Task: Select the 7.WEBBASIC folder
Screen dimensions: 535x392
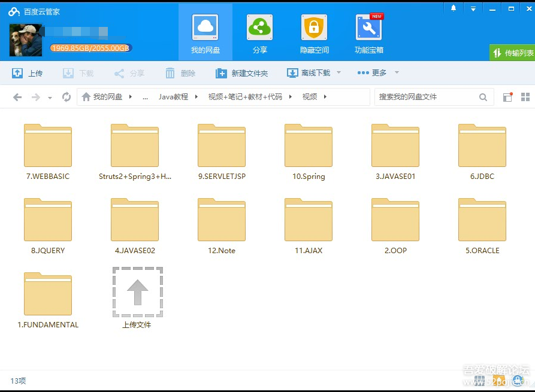Action: 48,152
